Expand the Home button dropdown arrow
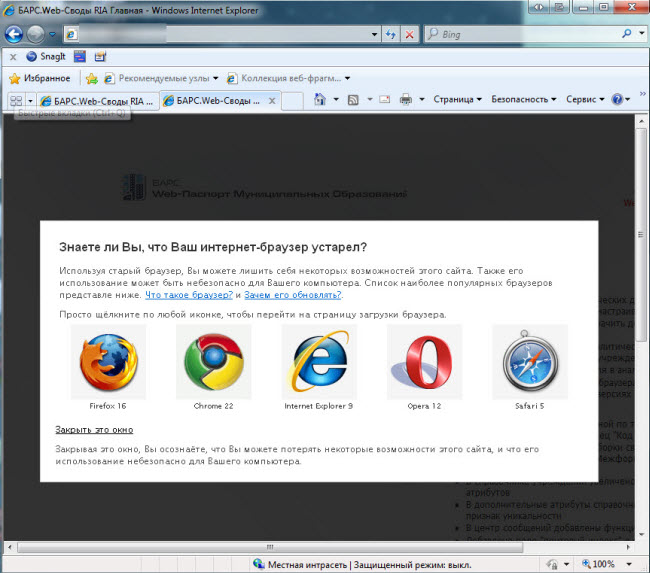 [x=336, y=100]
